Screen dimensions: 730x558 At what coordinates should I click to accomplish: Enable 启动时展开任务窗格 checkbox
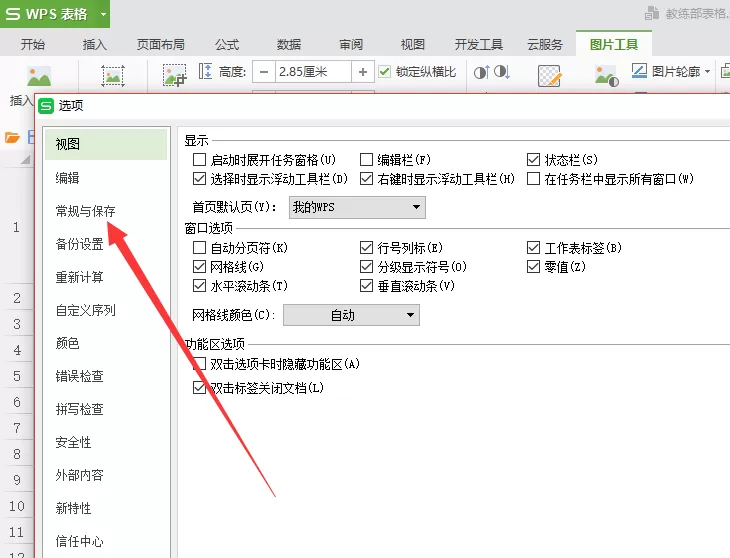(199, 160)
